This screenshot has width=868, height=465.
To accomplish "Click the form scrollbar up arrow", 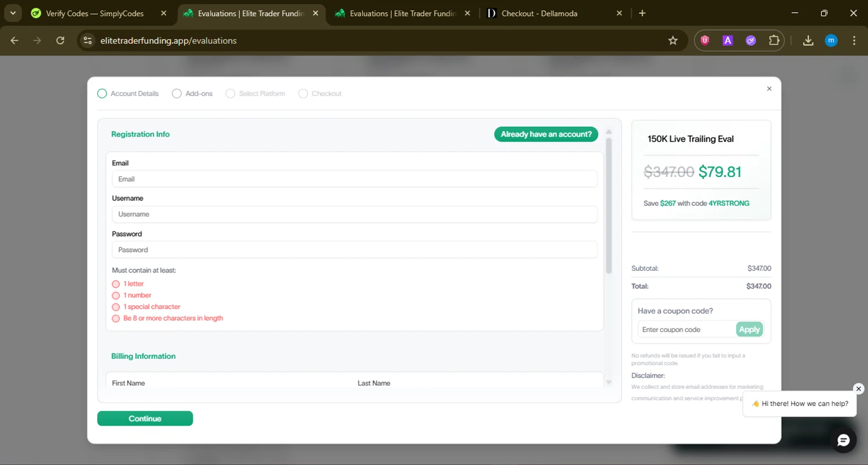I will tap(609, 132).
